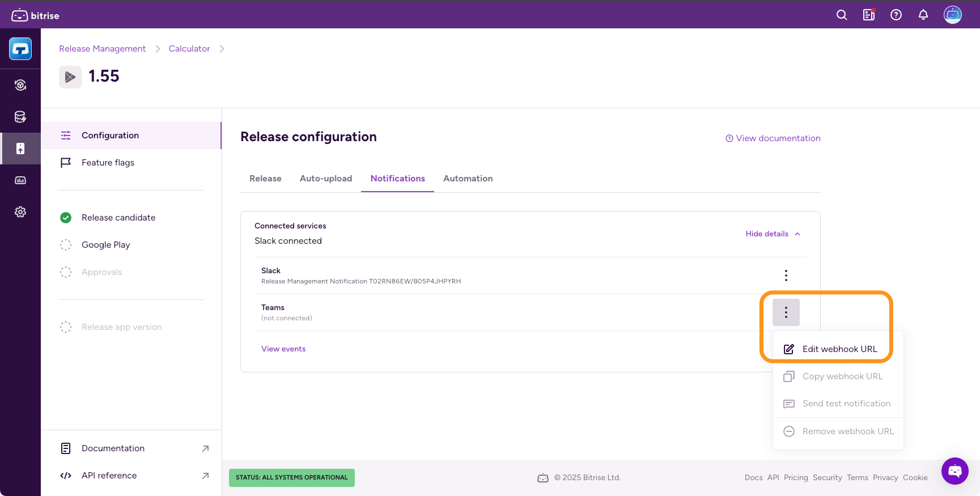
Task: Click the Google Play app icon near 1.55
Action: 70,77
